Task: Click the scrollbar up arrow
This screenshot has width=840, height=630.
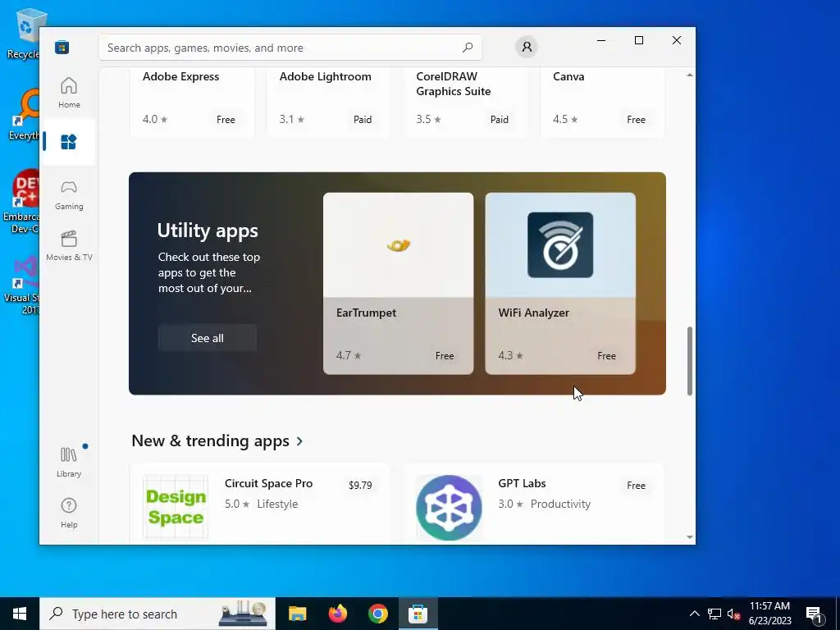Action: pos(689,75)
